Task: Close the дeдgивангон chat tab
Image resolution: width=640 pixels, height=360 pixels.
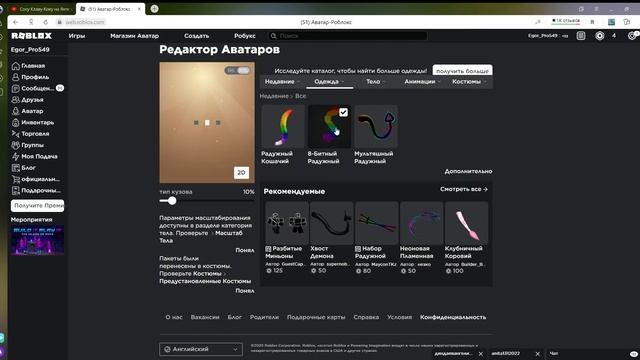Action: coord(480,353)
